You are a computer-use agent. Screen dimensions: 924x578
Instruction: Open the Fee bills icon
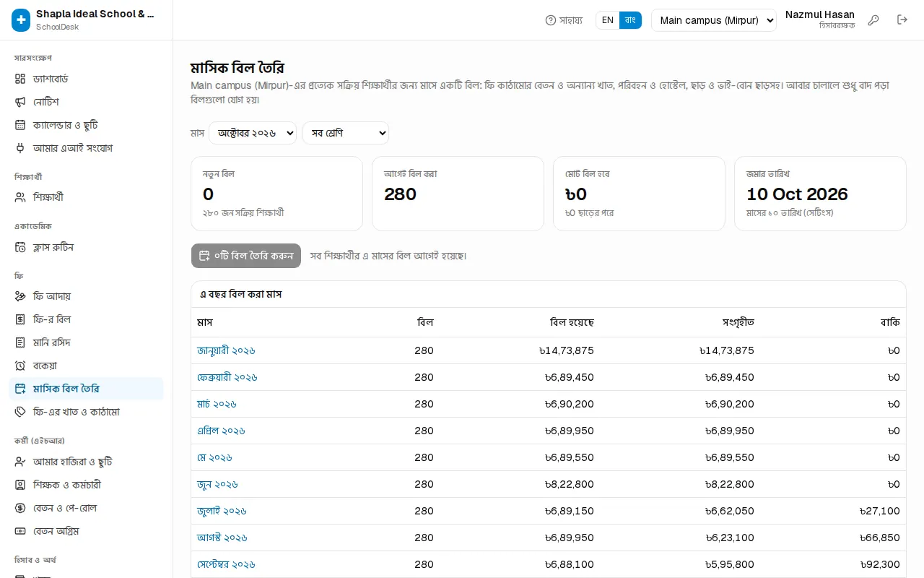pos(20,319)
